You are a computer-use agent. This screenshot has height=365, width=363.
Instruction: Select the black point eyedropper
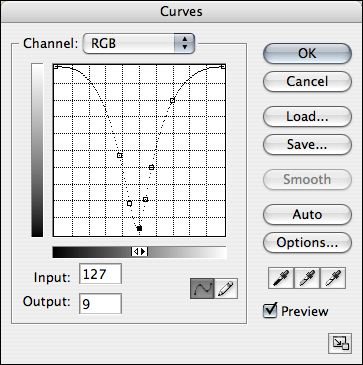(281, 278)
